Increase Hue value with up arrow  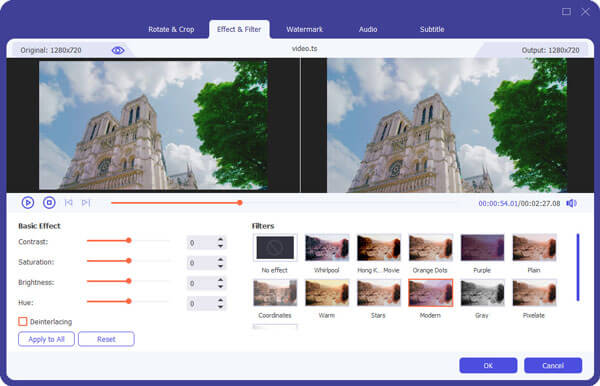point(220,300)
